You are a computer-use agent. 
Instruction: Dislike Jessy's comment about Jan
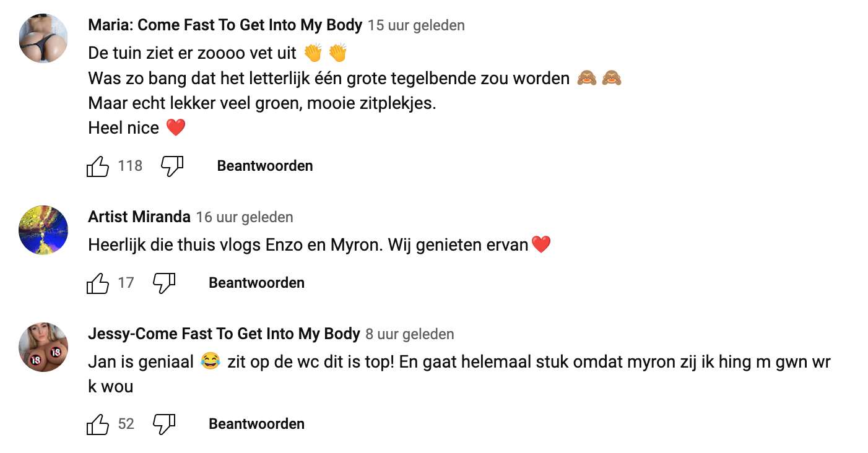click(164, 424)
